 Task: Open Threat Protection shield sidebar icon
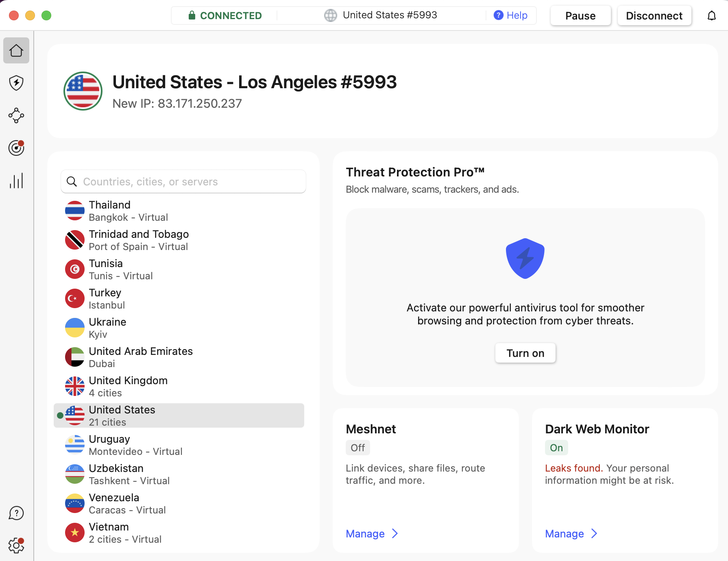point(16,83)
